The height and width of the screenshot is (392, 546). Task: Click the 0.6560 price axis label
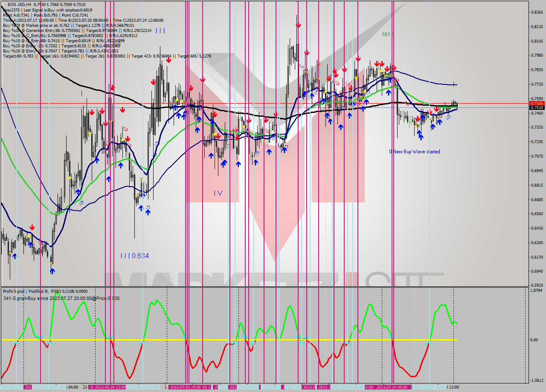pyautogui.click(x=537, y=214)
